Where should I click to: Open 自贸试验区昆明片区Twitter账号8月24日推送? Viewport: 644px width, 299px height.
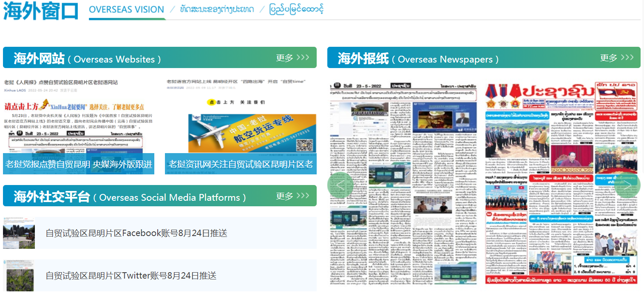(128, 276)
